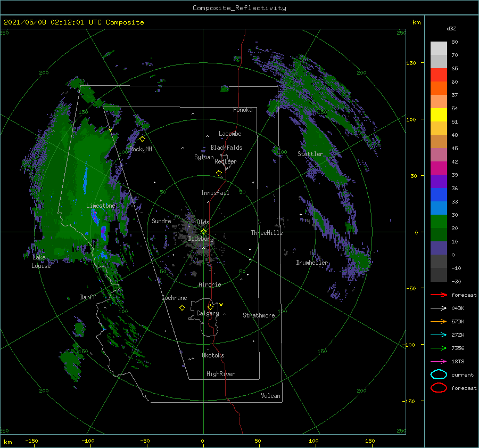Click the yellow diamond marker near Cochrane
479x448 pixels.
(x=182, y=308)
